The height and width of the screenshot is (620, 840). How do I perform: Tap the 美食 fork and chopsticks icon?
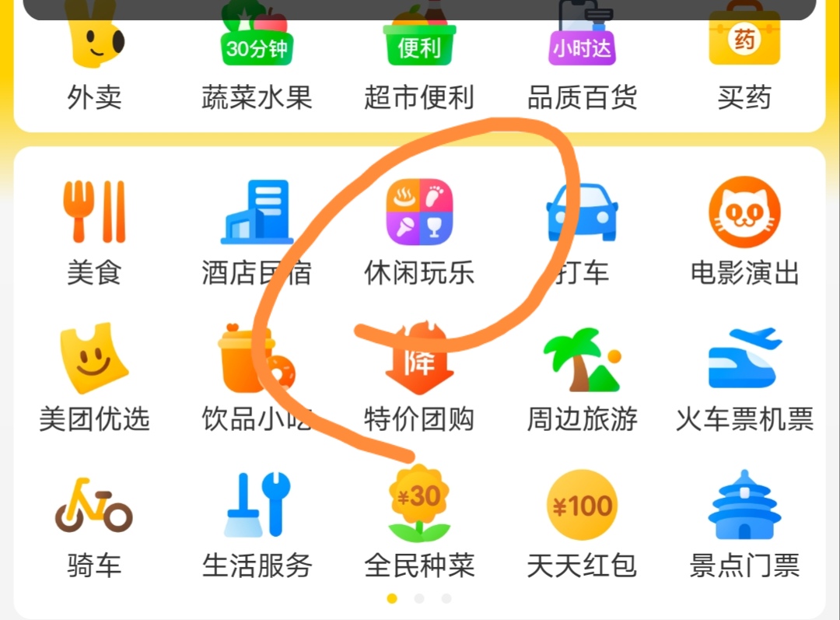[94, 212]
